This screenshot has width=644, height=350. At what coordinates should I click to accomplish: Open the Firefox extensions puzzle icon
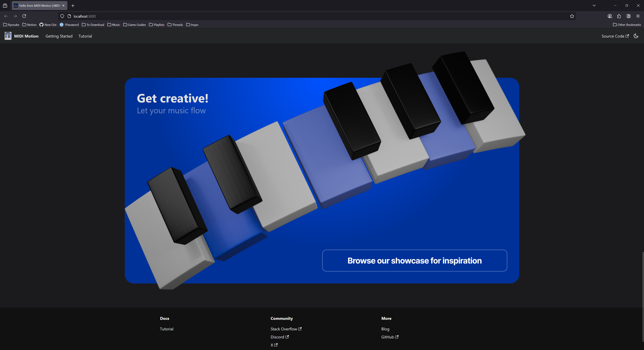pos(619,16)
